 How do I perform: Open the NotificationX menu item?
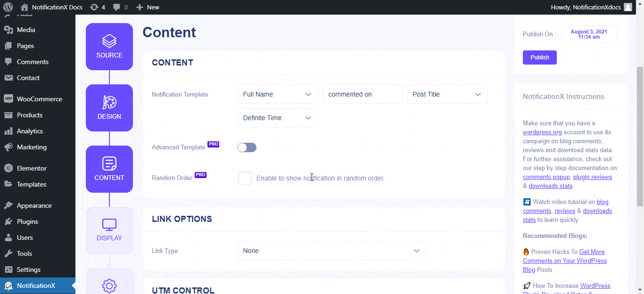pyautogui.click(x=38, y=286)
